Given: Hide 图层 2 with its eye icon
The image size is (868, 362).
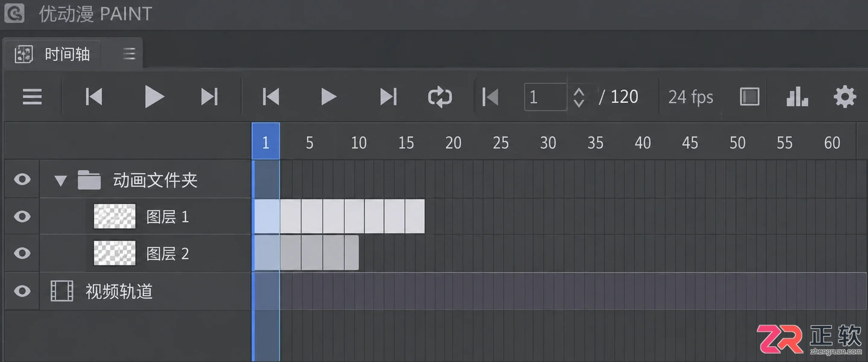Looking at the screenshot, I should click(22, 253).
